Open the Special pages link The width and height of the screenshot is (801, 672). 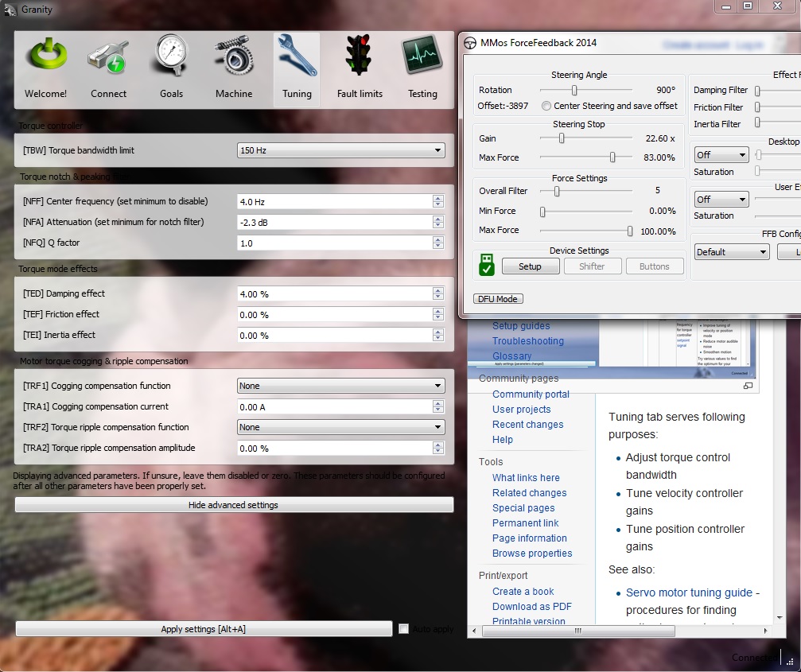pyautogui.click(x=523, y=508)
